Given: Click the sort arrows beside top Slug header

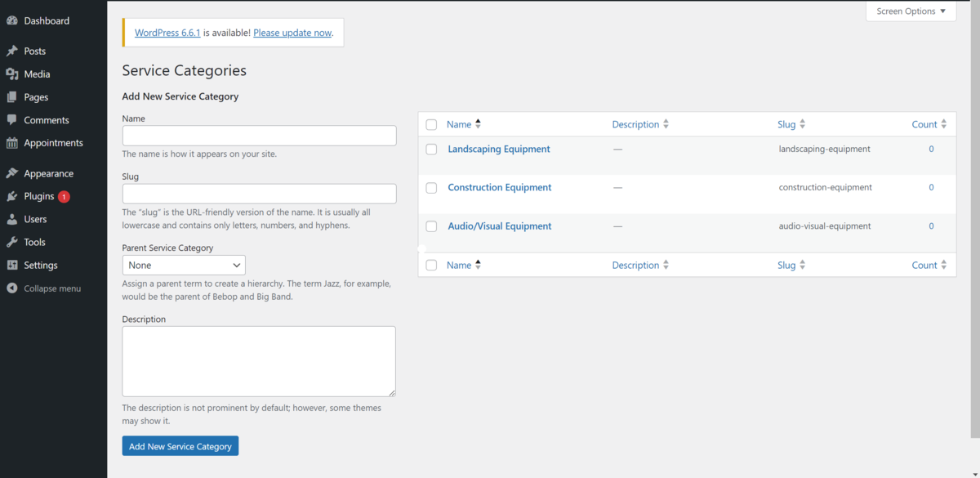Looking at the screenshot, I should tap(802, 124).
